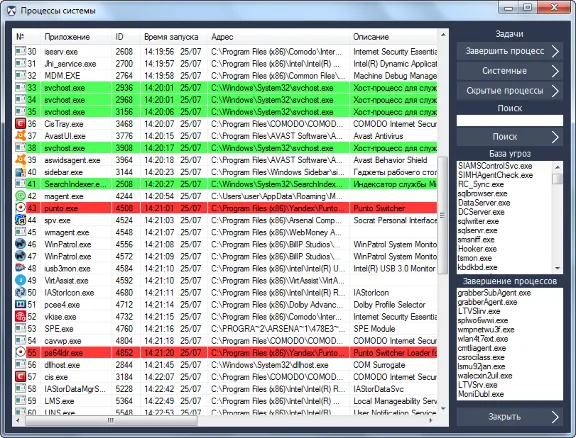Screen dimensions: 576x438
Task: Select the Punto Switcher icon on punto.exe row
Action: tap(20, 208)
